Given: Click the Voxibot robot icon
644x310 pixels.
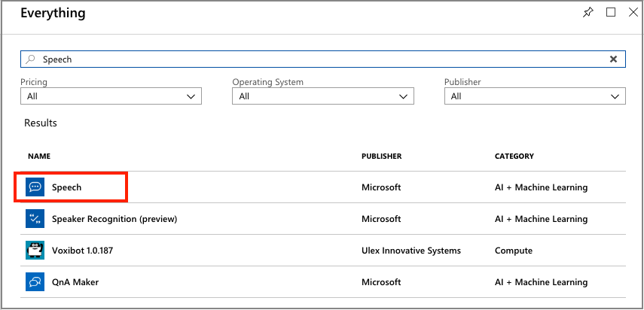Looking at the screenshot, I should click(35, 251).
